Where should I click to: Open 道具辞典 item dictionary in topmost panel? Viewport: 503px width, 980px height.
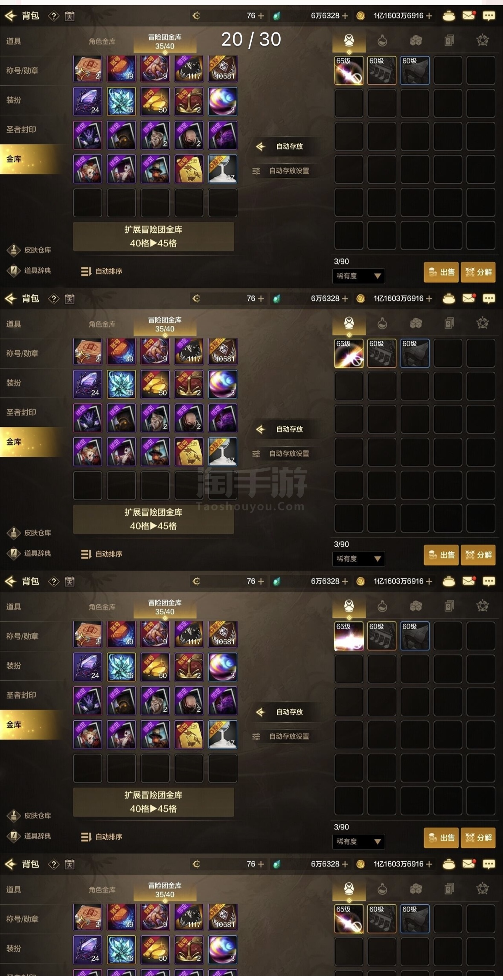click(29, 270)
